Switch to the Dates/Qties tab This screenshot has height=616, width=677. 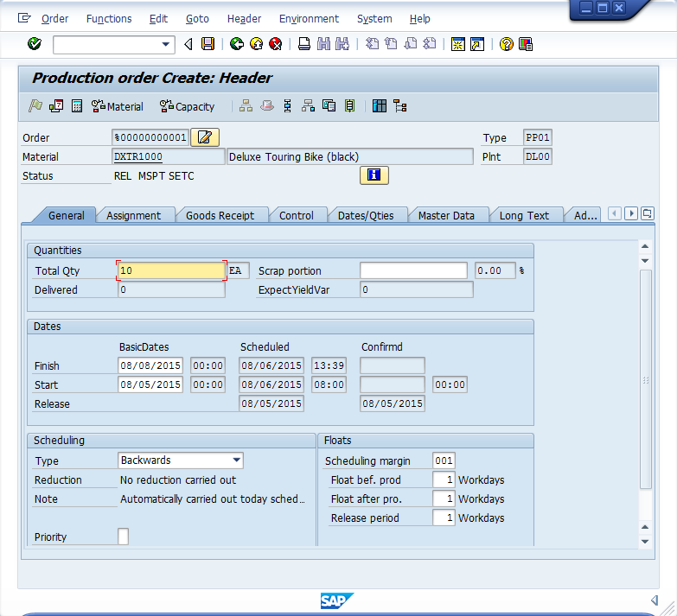coord(366,215)
